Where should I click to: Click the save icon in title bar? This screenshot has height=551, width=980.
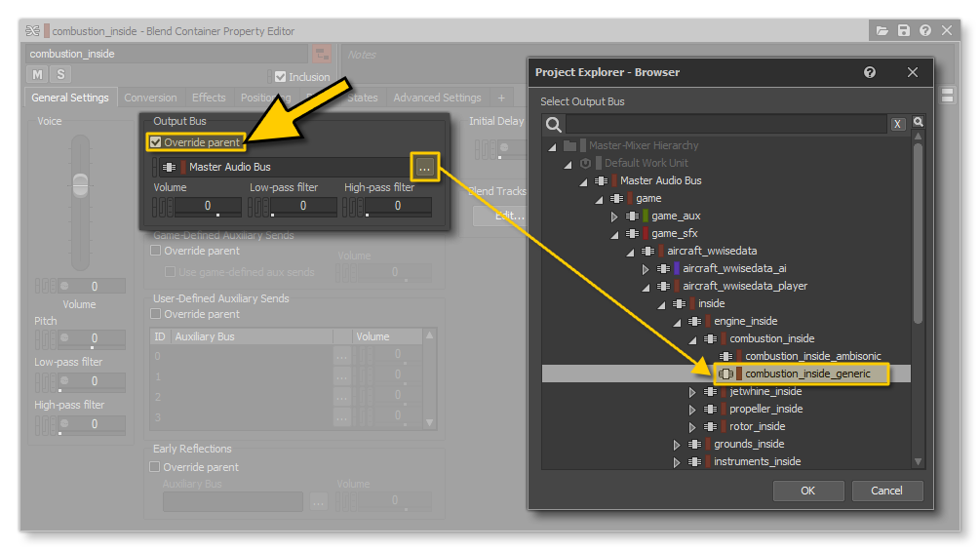904,31
